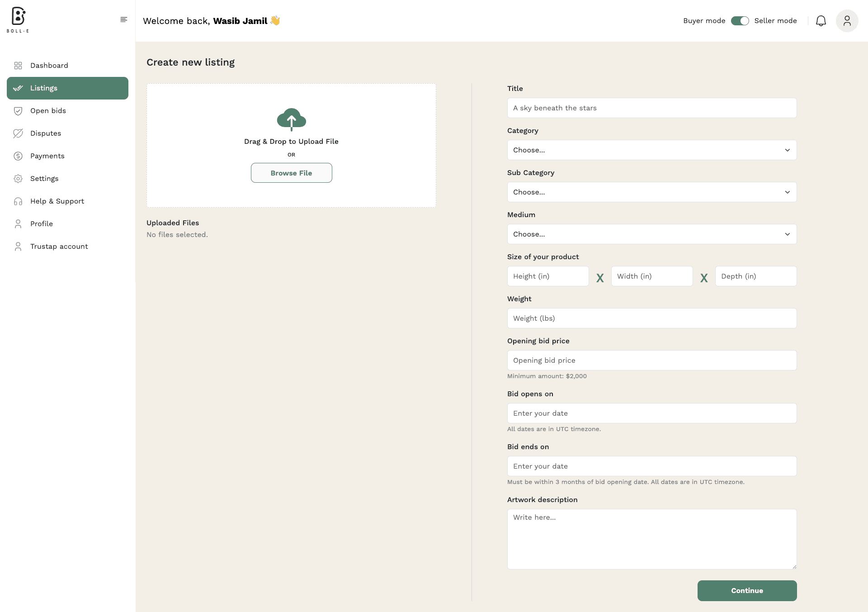Screen dimensions: 868x612
Task: Open Trustap account page
Action: 59,247
